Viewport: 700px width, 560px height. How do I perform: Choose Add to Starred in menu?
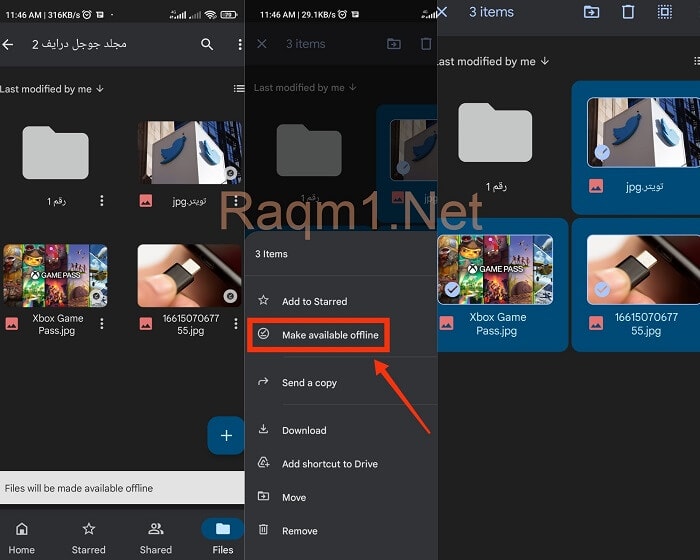[x=314, y=301]
